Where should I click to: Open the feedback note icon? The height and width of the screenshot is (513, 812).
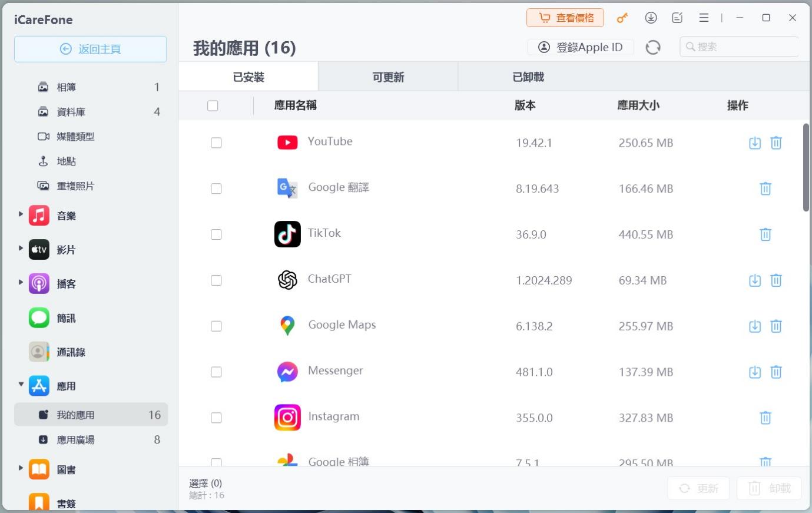coord(677,18)
